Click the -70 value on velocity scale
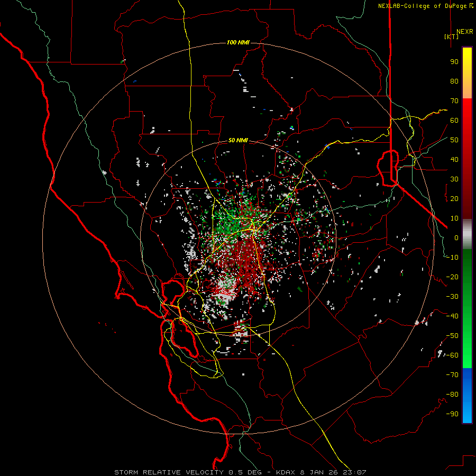Viewport: 476px width, 476px height. coord(452,375)
